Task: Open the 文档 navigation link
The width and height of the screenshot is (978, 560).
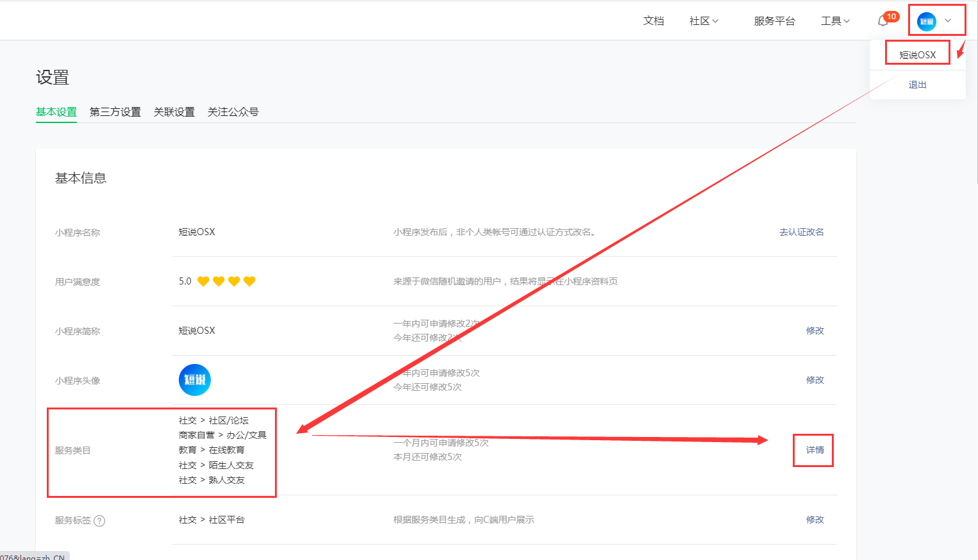Action: pos(654,21)
